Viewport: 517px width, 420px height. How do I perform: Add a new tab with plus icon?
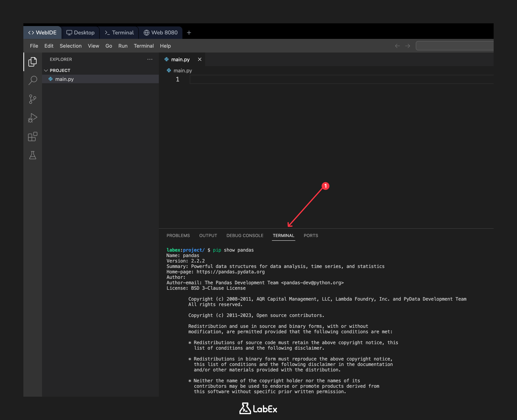[x=189, y=33]
